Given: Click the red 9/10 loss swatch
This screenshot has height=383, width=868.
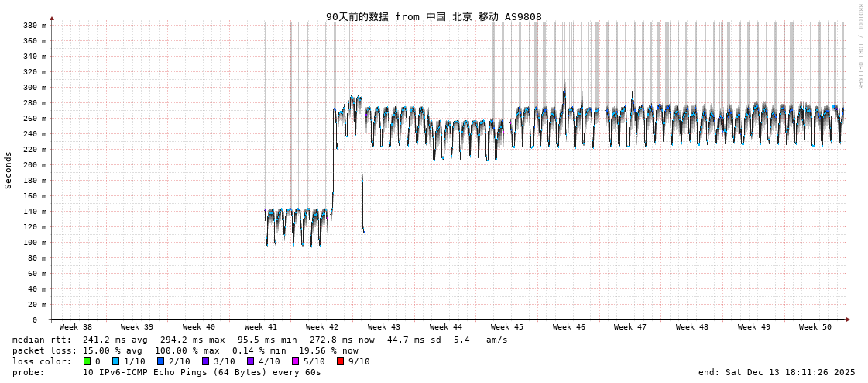Looking at the screenshot, I should tap(340, 361).
